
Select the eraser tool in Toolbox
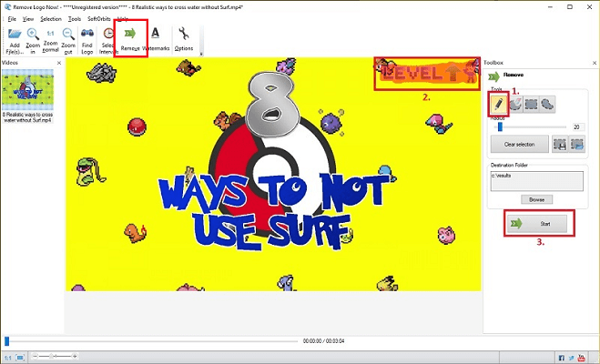tap(516, 105)
